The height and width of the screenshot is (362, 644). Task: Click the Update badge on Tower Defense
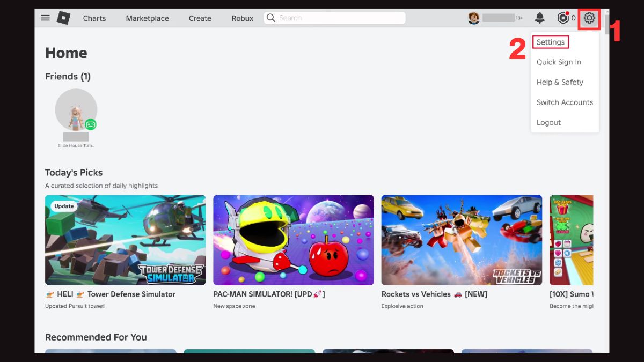(x=64, y=206)
